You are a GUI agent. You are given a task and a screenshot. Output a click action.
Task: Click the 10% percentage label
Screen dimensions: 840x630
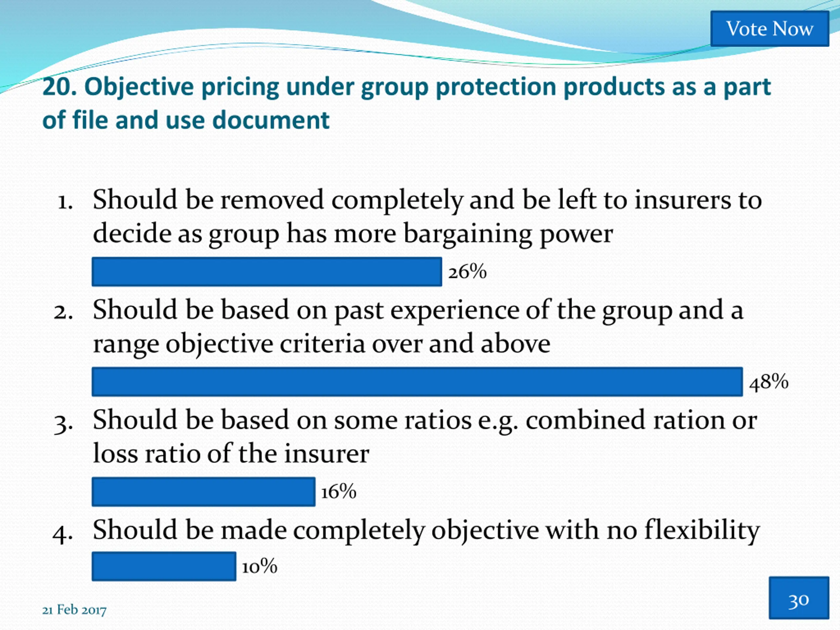click(x=260, y=566)
